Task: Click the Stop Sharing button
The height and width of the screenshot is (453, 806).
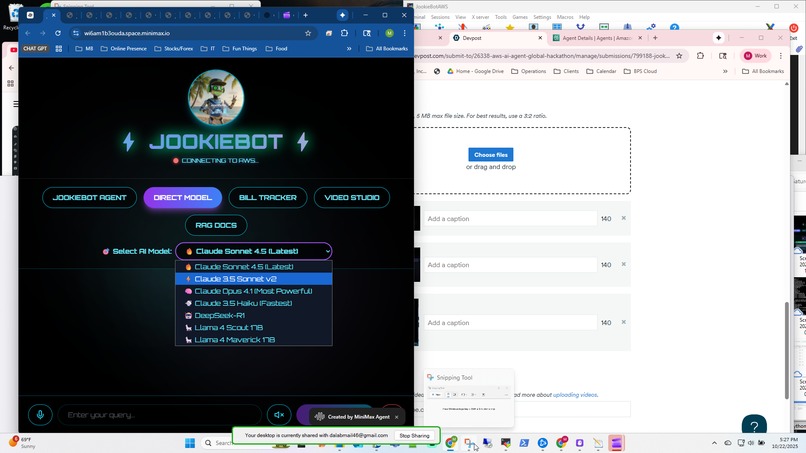Action: click(x=414, y=436)
